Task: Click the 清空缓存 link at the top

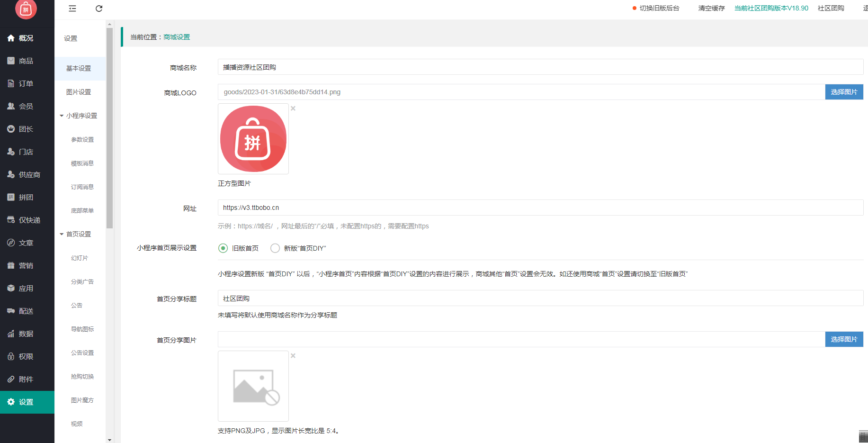Action: tap(711, 8)
